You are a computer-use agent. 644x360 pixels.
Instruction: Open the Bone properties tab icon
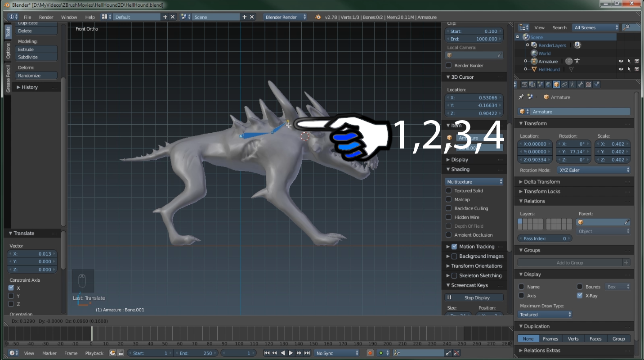[581, 85]
